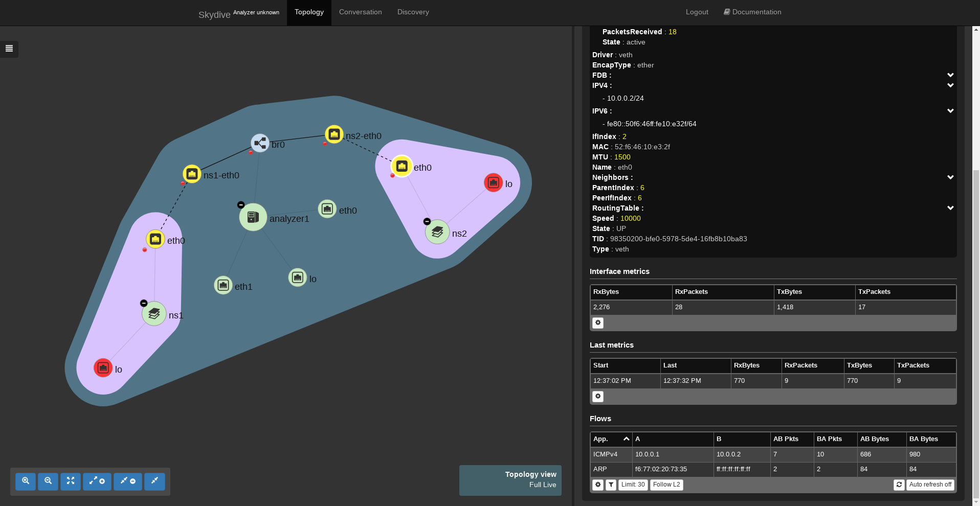
Task: Open the Topology tab
Action: click(x=309, y=12)
